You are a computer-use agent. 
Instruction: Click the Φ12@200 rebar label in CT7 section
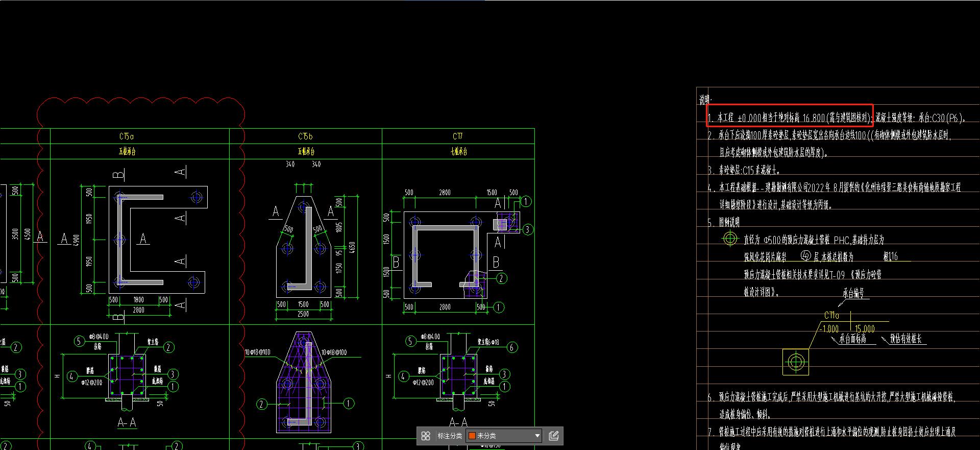[x=423, y=382]
